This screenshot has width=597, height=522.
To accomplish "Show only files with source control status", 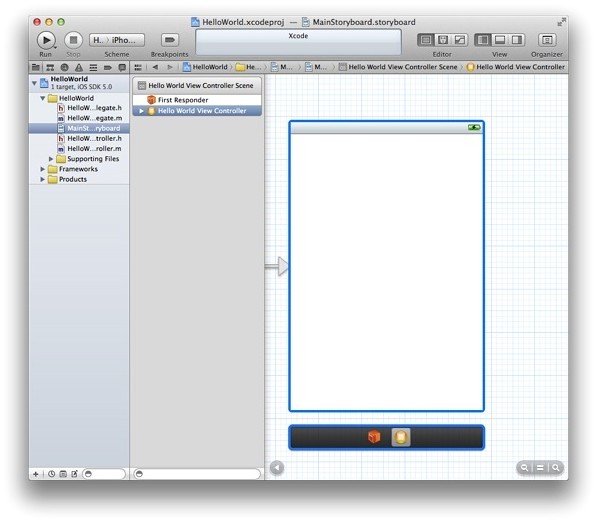I will [x=63, y=474].
